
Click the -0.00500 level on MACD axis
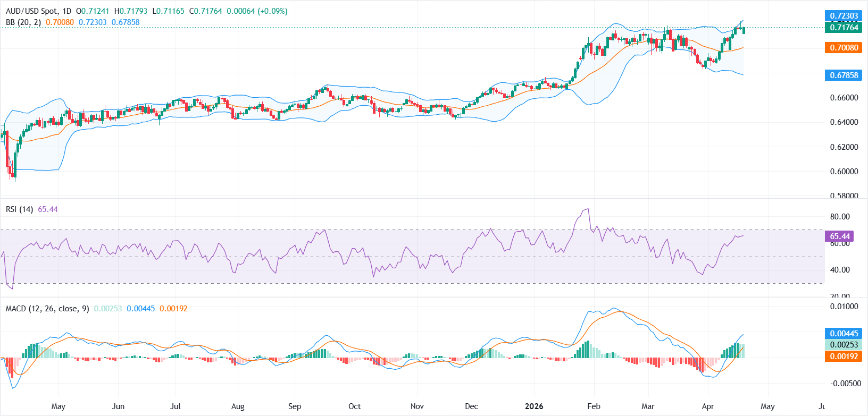(844, 384)
